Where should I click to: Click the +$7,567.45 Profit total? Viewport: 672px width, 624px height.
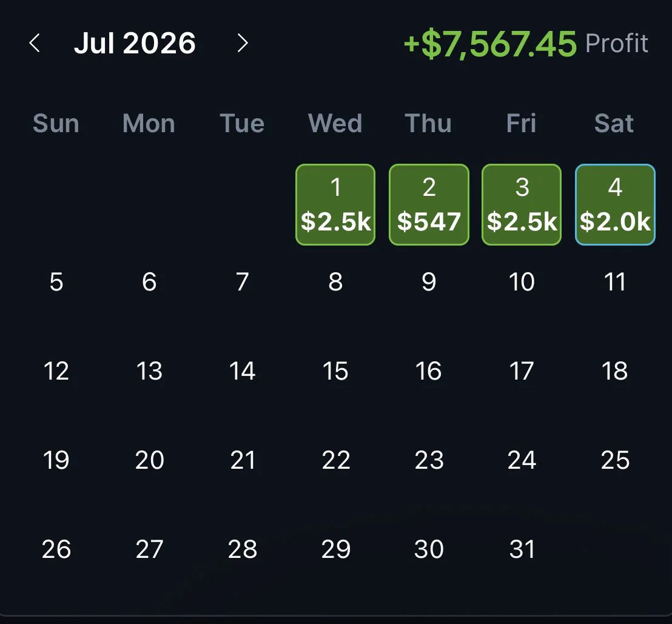526,44
